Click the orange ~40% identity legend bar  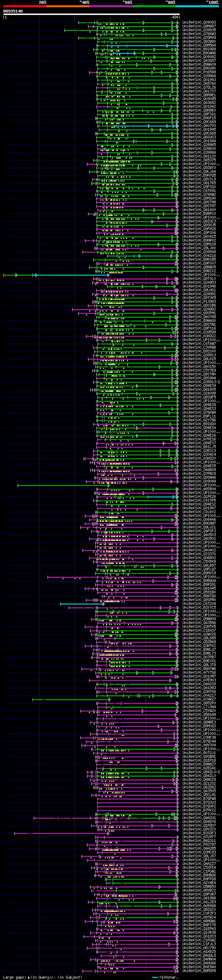tap(68, 6)
